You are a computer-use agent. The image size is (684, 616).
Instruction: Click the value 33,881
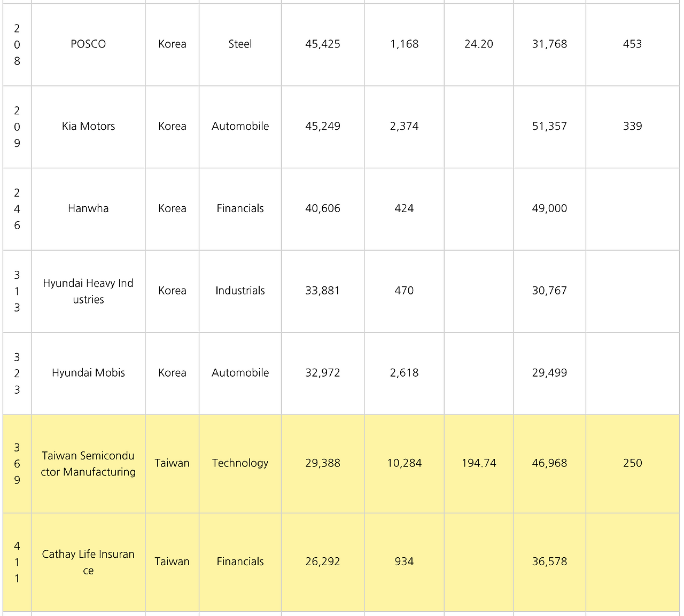[323, 291]
